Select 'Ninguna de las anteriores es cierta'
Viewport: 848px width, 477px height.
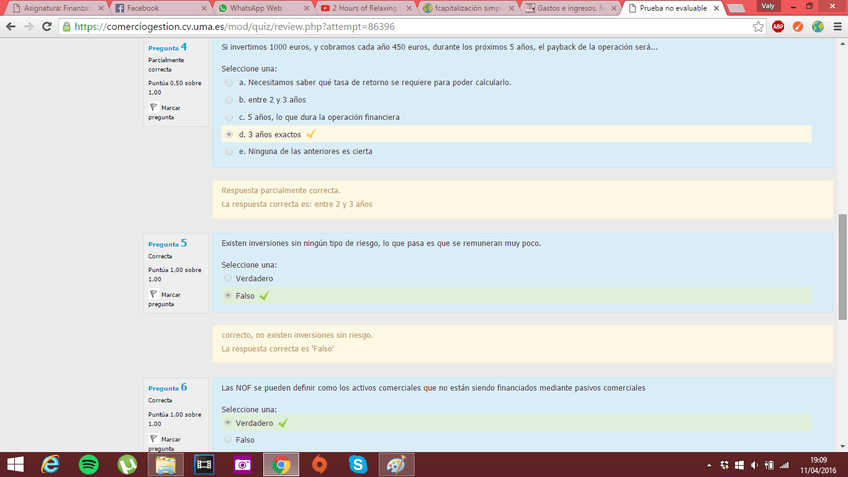pos(229,152)
